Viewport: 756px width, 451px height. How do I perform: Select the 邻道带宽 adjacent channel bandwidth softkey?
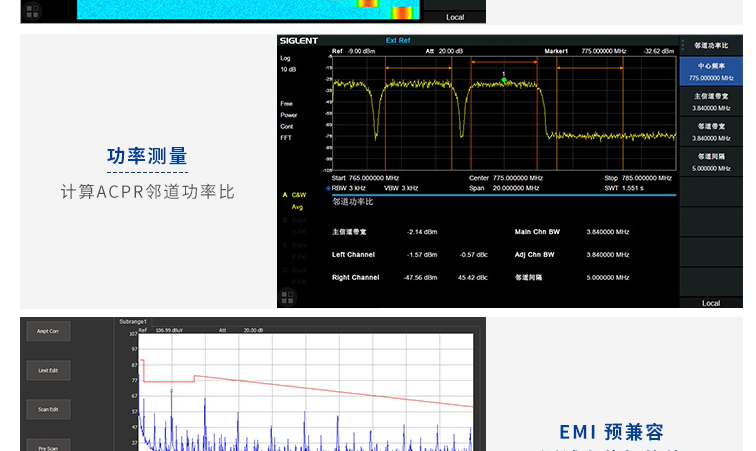tap(711, 132)
